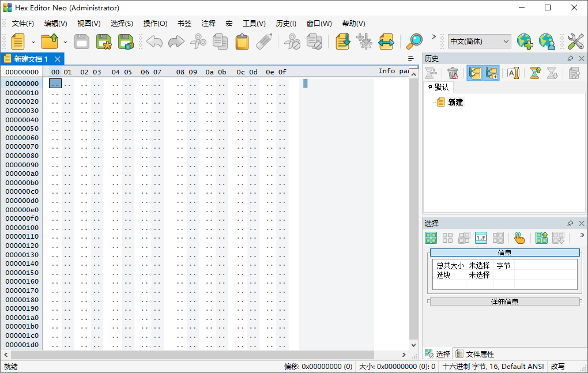Click the 1..F select range icon
Screen dimensions: 588x373
[480, 237]
